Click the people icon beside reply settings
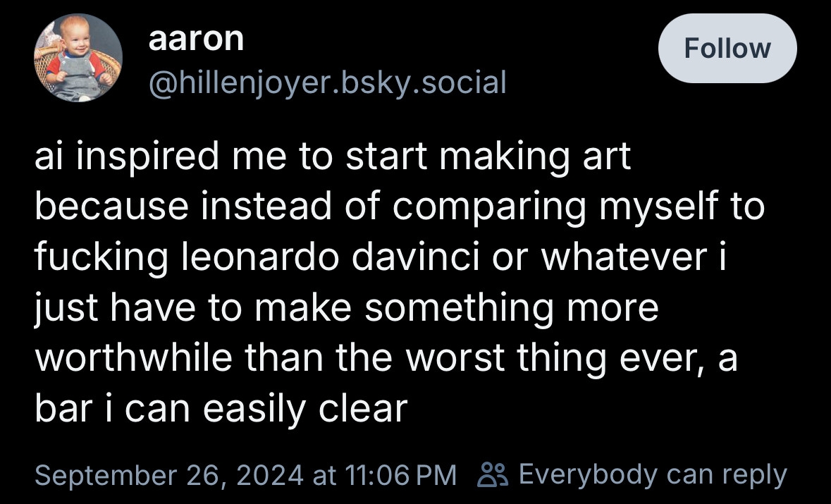 493,474
